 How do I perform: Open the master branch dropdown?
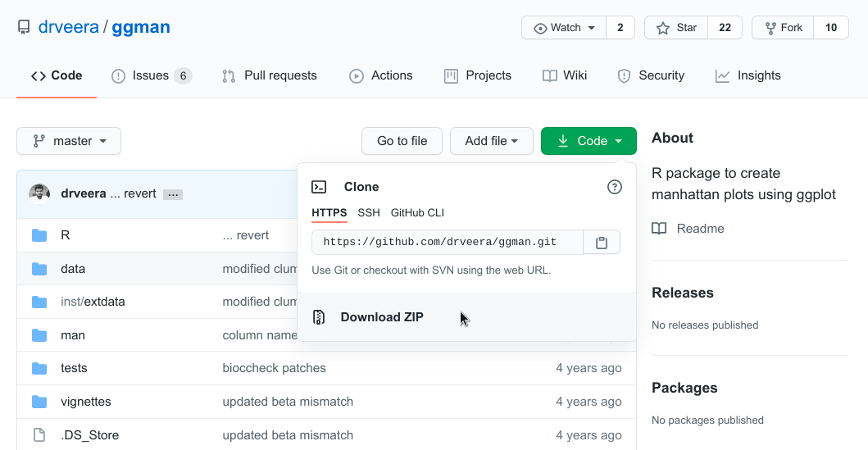click(x=69, y=141)
